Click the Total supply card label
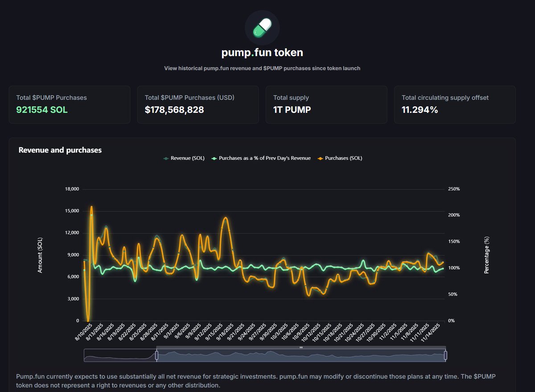The width and height of the screenshot is (535, 392). pos(291,97)
